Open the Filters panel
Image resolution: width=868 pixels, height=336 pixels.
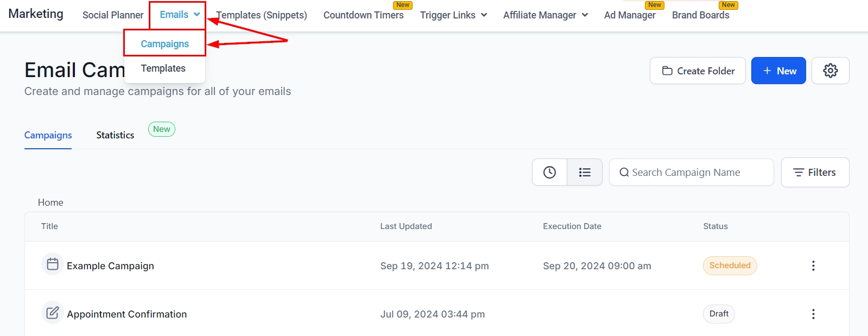(x=815, y=172)
